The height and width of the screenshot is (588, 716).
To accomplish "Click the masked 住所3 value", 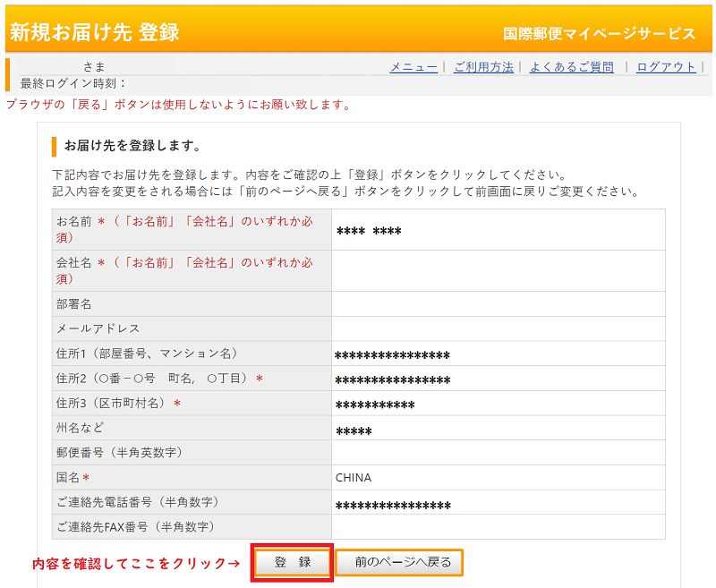I will pos(374,405).
